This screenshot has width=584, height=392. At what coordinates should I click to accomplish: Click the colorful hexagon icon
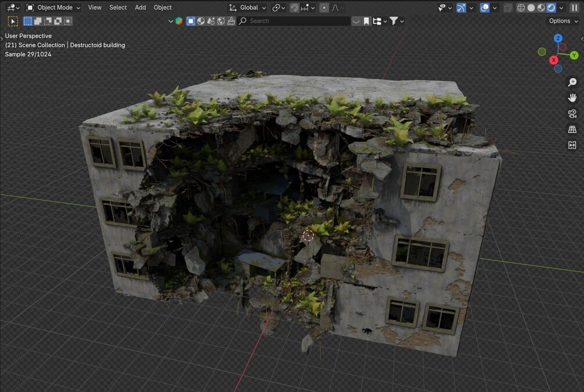(179, 21)
